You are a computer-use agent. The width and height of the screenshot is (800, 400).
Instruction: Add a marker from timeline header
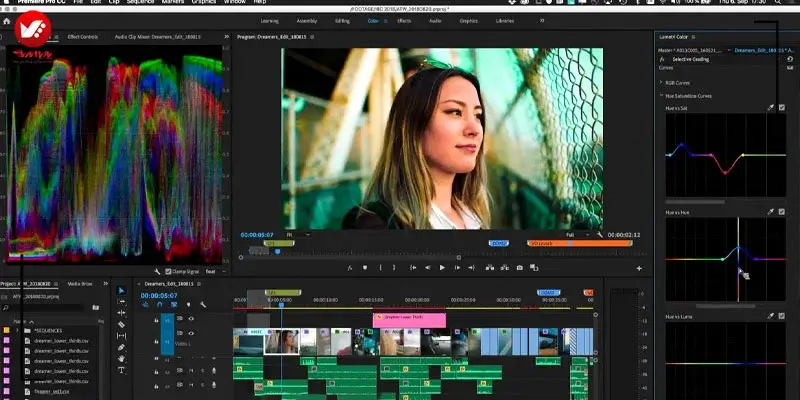point(189,305)
